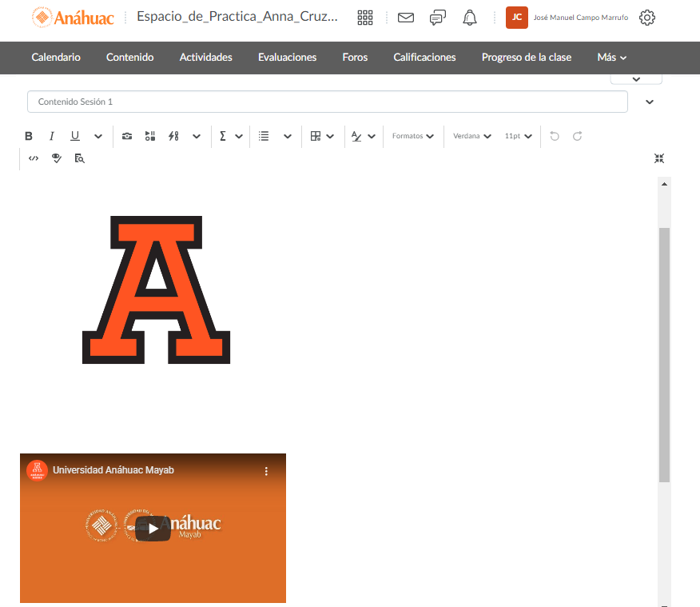Toggle bold formatting
700x607 pixels.
tap(29, 136)
